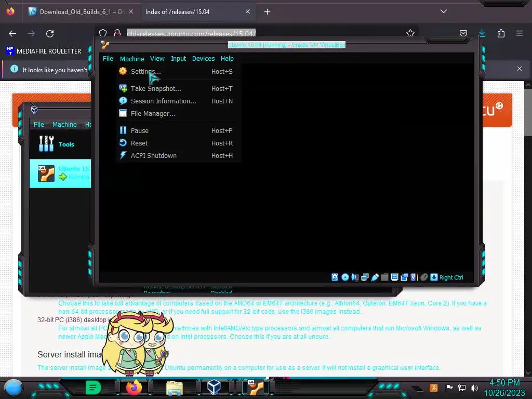The width and height of the screenshot is (532, 399).
Task: Click the Ubuntu VM taskbar button
Action: coord(255,387)
